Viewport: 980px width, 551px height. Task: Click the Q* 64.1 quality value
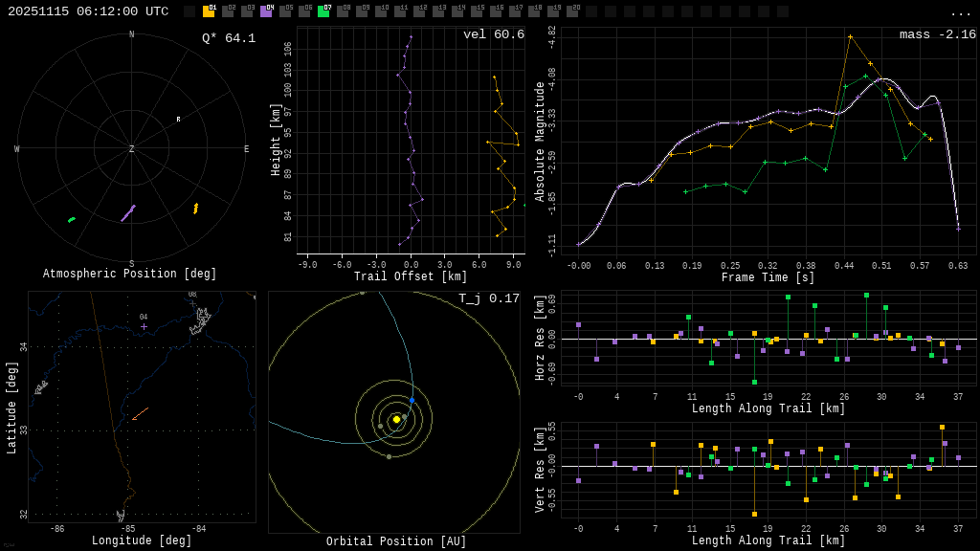(229, 38)
